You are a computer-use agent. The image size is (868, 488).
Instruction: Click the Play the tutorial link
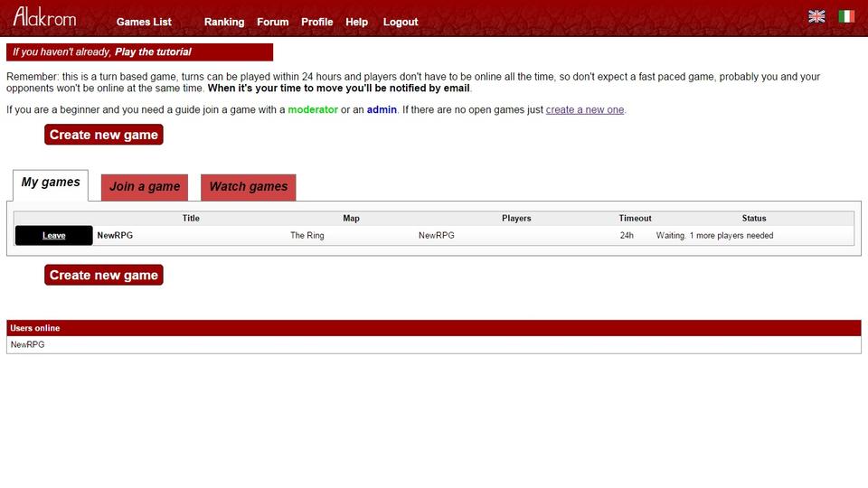pos(153,52)
